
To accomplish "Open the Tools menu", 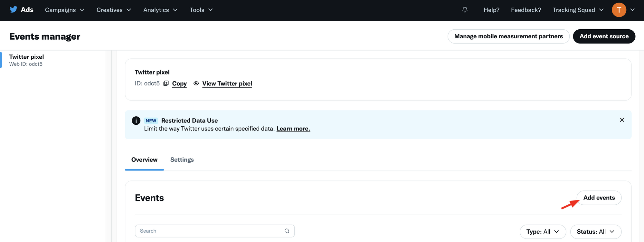I will (x=201, y=10).
